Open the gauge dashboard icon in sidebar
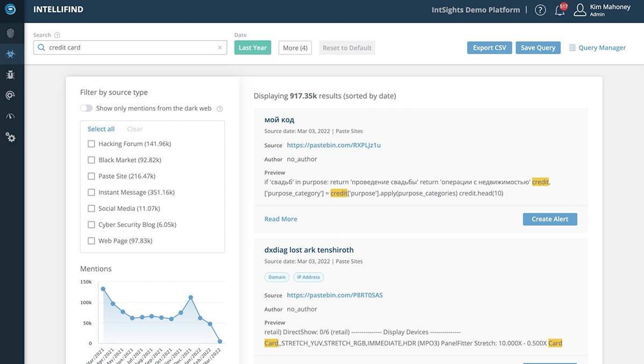Screen dimensions: 644x364 (x=11, y=117)
